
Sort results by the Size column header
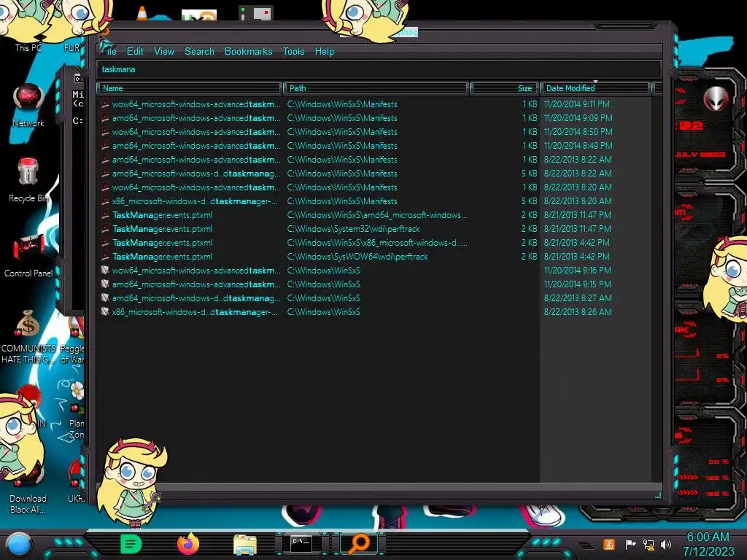[505, 88]
